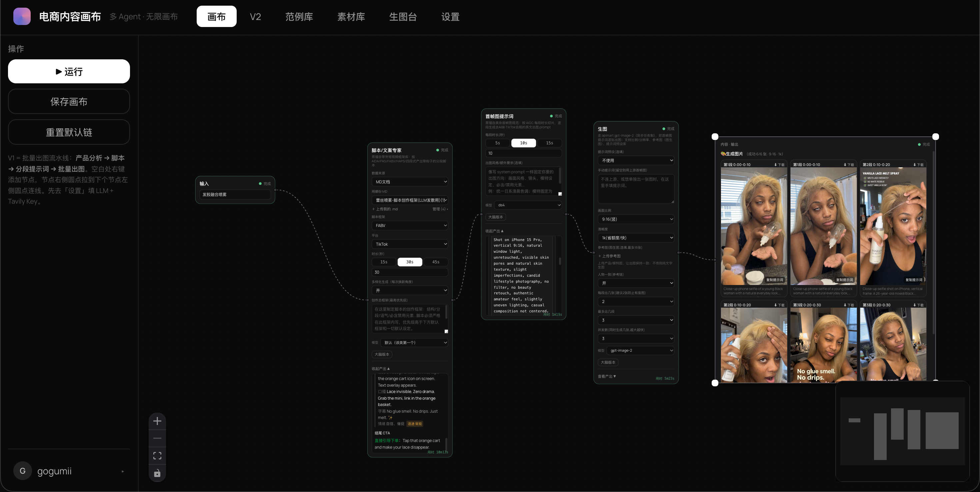
Task: Switch to the V2 tab
Action: click(x=255, y=16)
